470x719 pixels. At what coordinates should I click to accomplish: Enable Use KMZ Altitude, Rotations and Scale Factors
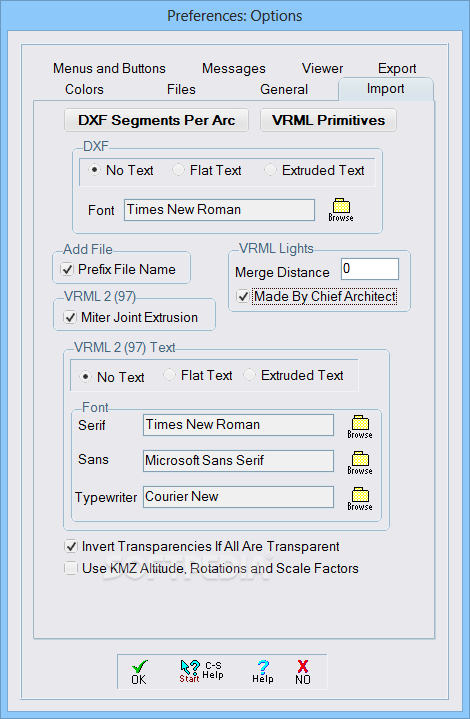[x=71, y=569]
